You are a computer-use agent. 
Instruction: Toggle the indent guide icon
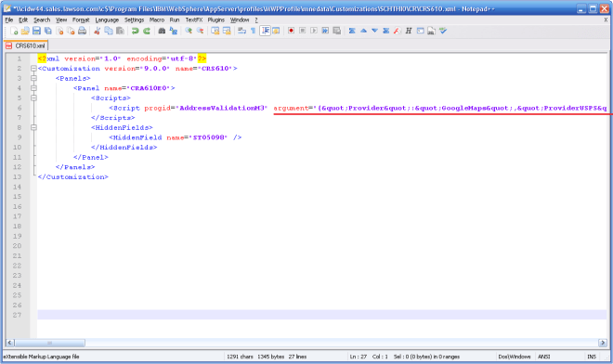click(265, 31)
